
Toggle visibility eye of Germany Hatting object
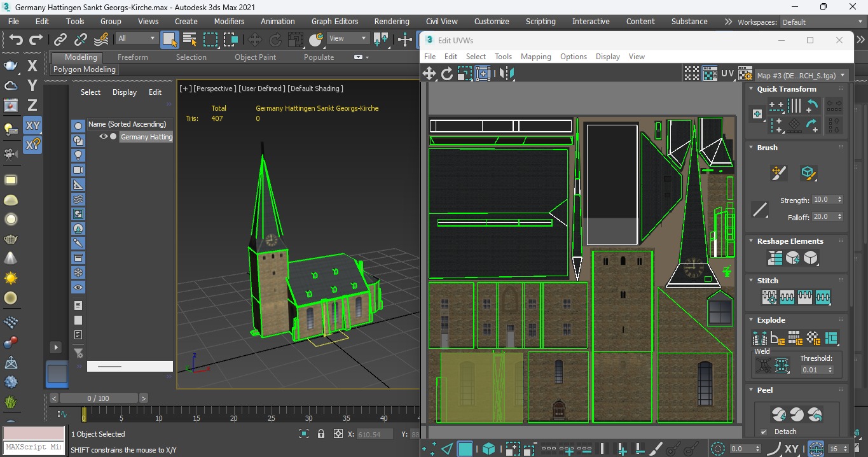[104, 137]
